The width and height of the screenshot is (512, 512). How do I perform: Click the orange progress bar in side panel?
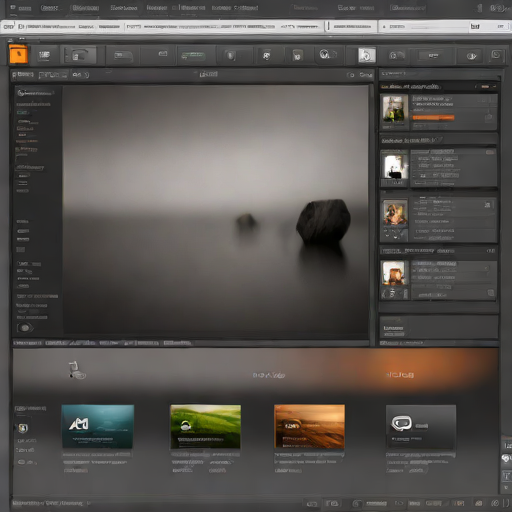click(x=433, y=117)
